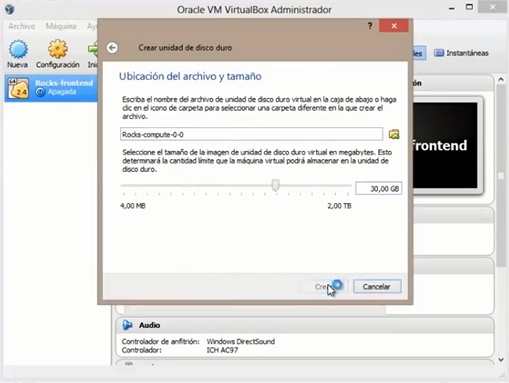Click the disk file name input field

tap(251, 134)
